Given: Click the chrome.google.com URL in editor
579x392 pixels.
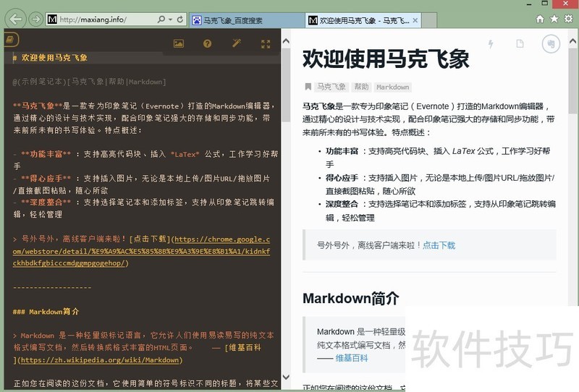Looking at the screenshot, I should (x=141, y=251).
